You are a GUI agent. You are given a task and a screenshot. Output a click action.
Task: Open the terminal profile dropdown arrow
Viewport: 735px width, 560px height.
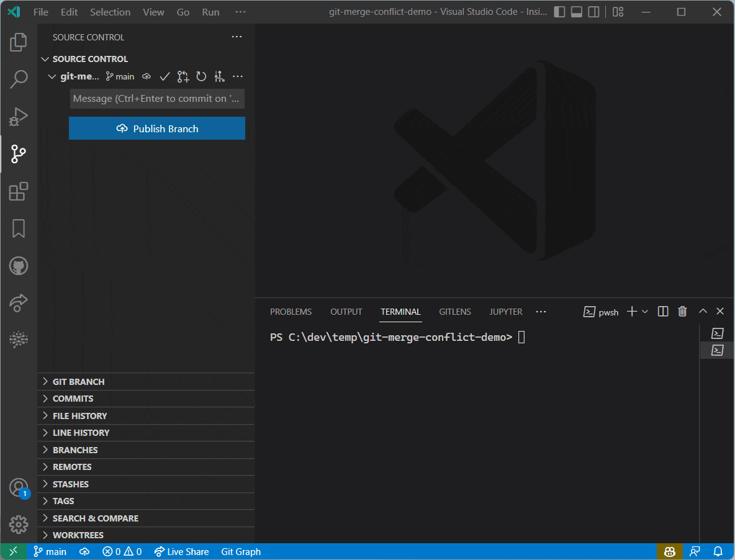pyautogui.click(x=645, y=311)
